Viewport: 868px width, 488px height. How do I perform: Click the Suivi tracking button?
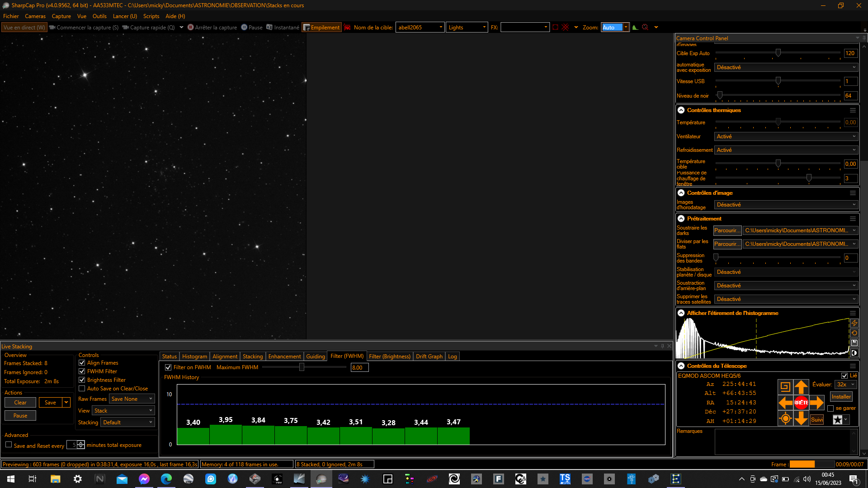pyautogui.click(x=817, y=420)
